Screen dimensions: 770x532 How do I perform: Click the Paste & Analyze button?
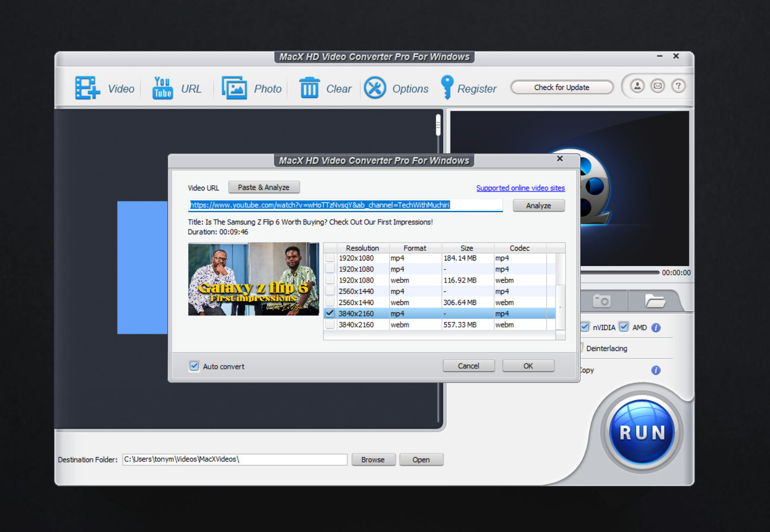[x=264, y=187]
